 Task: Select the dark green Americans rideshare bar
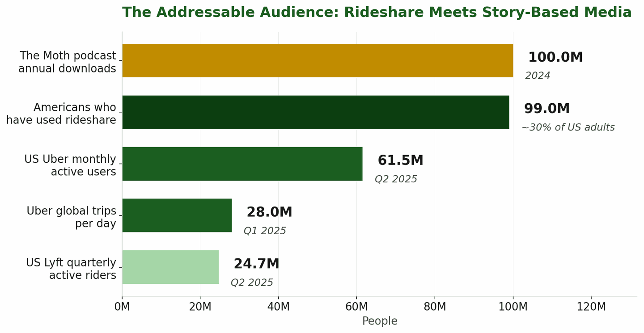click(x=316, y=112)
